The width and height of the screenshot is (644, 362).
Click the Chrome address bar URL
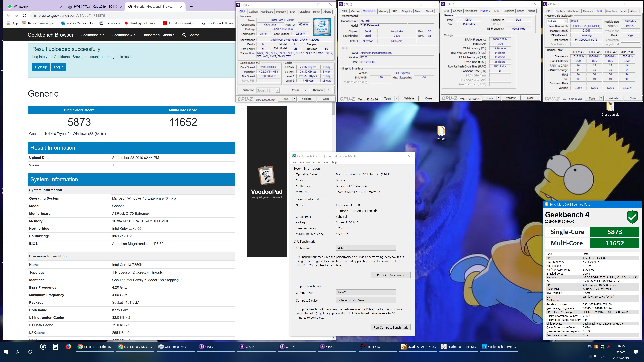(72, 15)
